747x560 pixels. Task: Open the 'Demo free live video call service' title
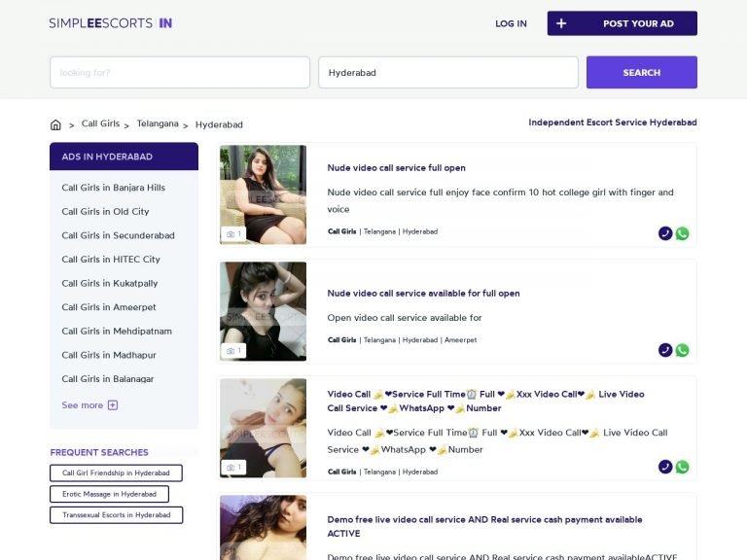(x=484, y=526)
